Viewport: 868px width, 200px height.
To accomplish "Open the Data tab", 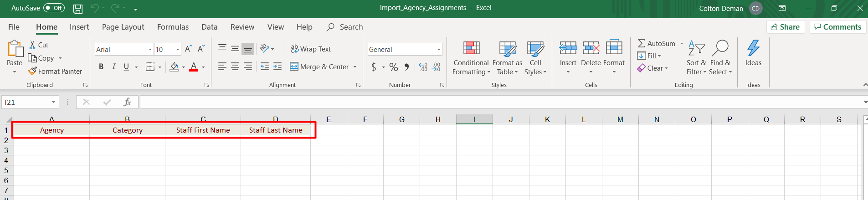I will tap(209, 27).
